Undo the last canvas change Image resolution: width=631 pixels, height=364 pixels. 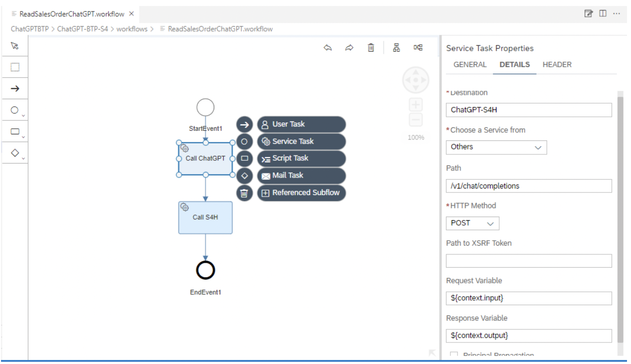coord(328,48)
